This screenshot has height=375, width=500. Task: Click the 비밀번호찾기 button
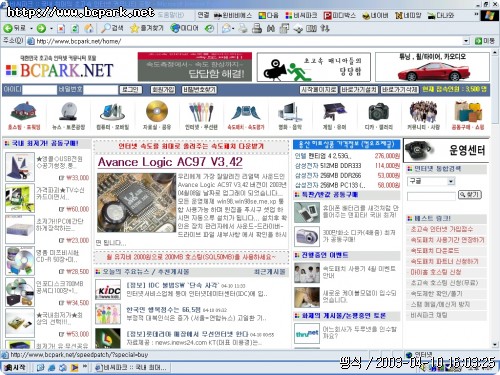pos(199,90)
